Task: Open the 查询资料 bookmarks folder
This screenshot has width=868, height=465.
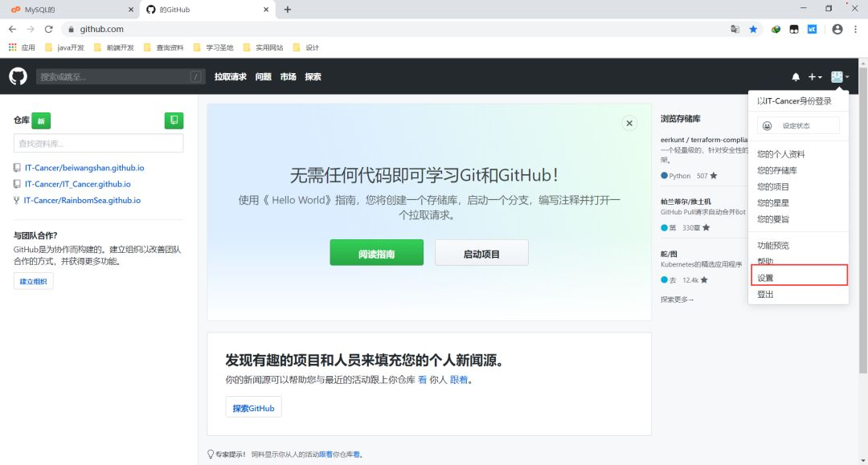Action: point(163,47)
